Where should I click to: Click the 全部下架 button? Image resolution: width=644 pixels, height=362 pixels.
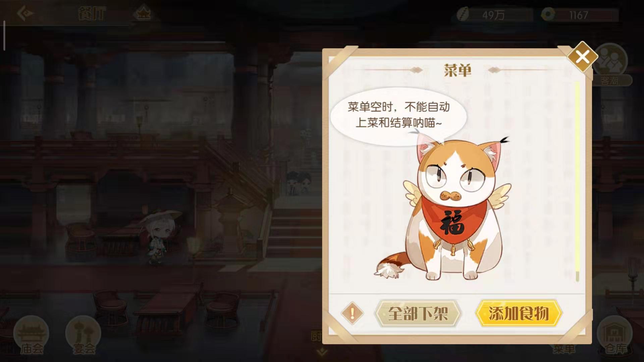click(418, 313)
